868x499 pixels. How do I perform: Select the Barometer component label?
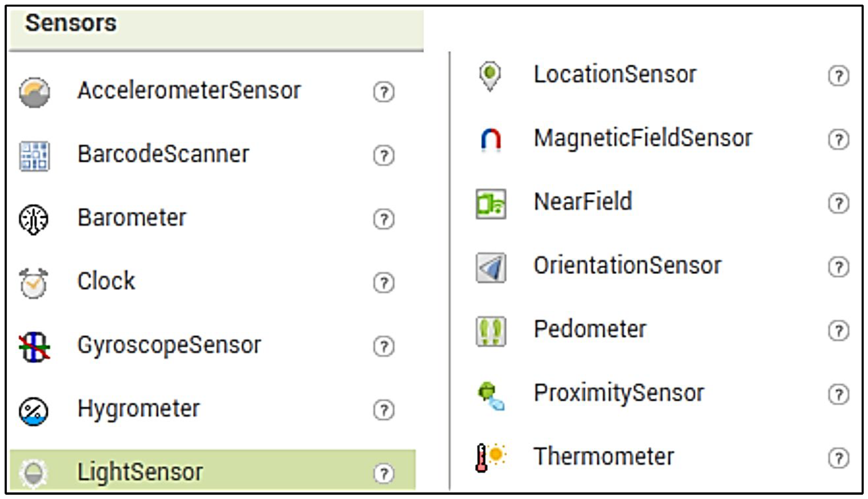(132, 218)
